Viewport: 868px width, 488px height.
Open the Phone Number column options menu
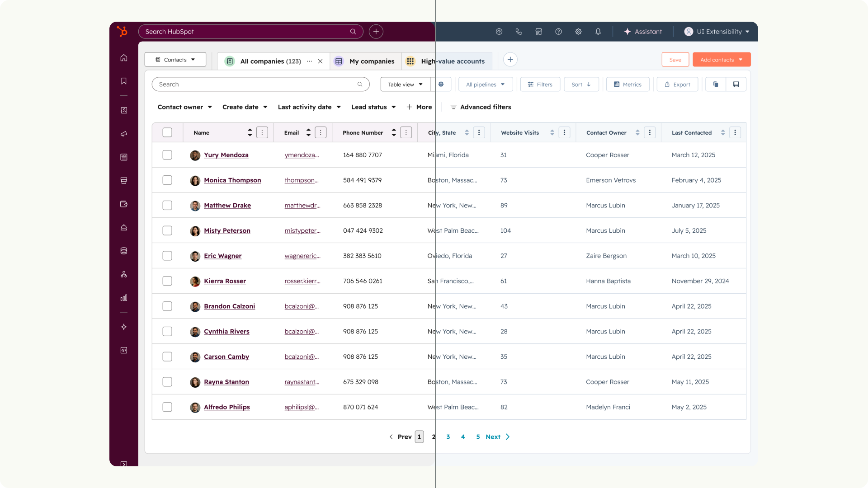[x=406, y=132]
